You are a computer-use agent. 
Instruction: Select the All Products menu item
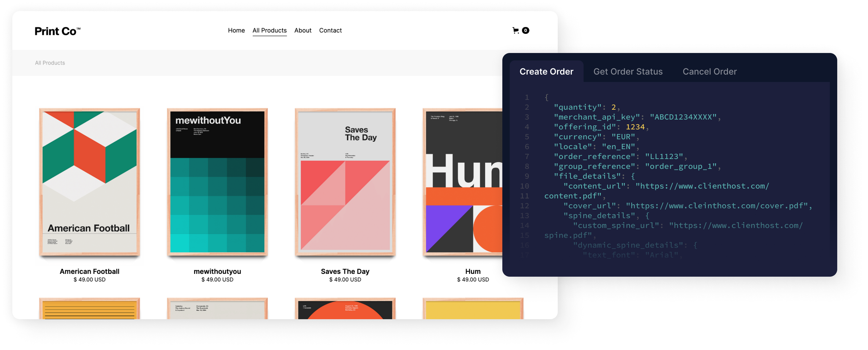click(x=270, y=30)
